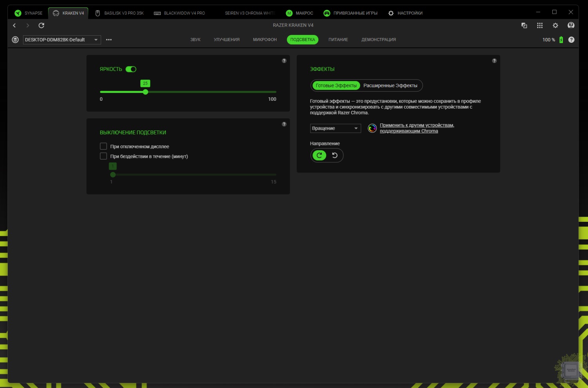
Task: Open the apps grid icon
Action: [x=540, y=25]
